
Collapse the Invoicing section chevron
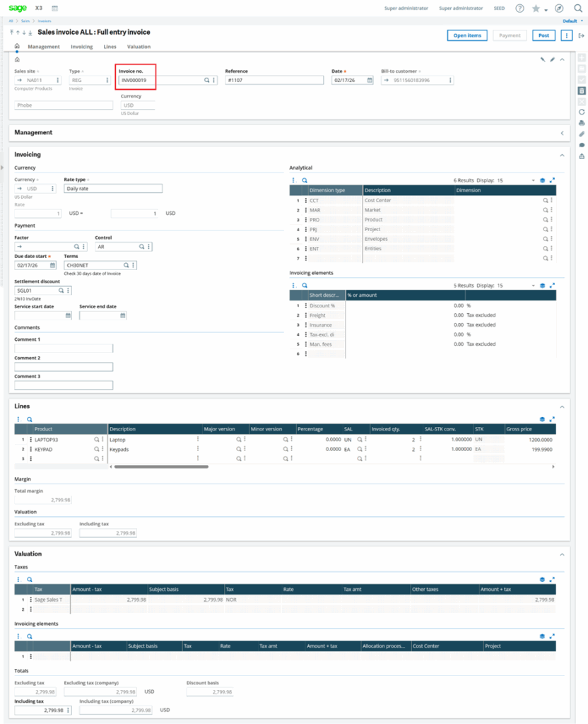[x=561, y=154]
